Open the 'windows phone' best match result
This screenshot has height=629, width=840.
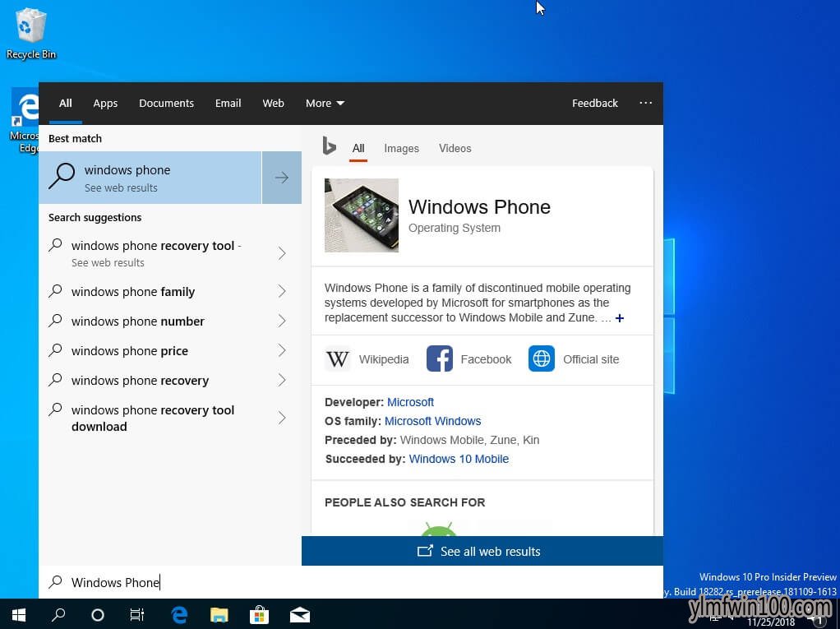(150, 178)
